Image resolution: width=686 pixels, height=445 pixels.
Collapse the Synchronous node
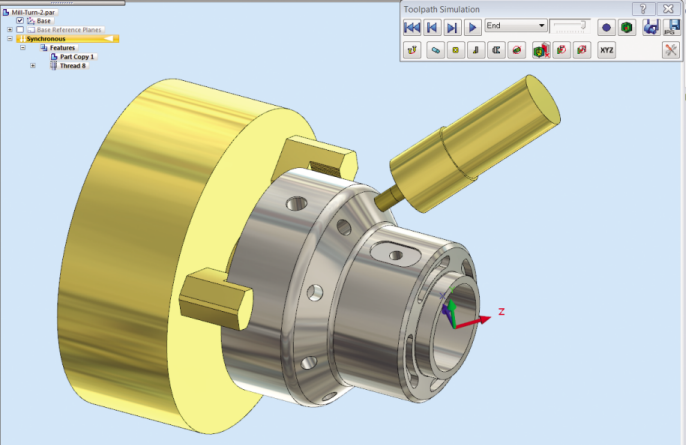(x=9, y=39)
